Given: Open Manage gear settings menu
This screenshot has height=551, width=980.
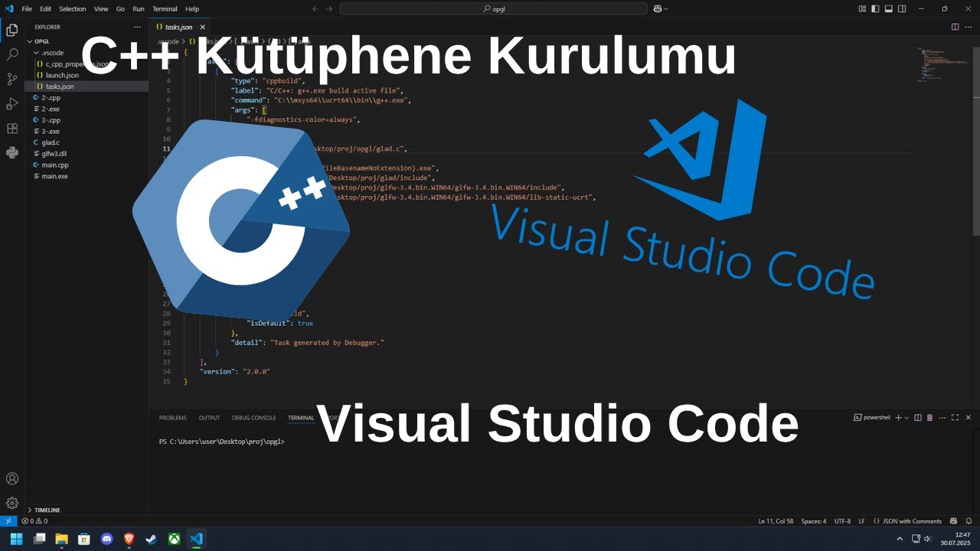Looking at the screenshot, I should point(12,503).
